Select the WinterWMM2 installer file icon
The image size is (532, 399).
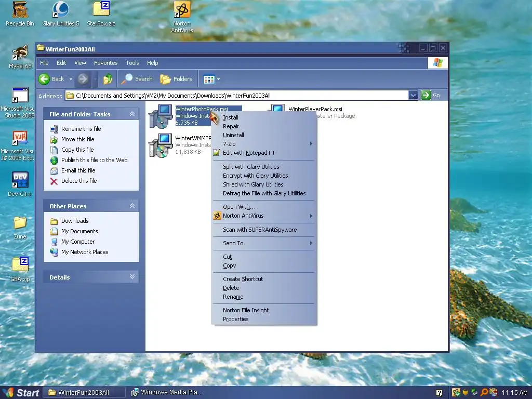click(161, 145)
